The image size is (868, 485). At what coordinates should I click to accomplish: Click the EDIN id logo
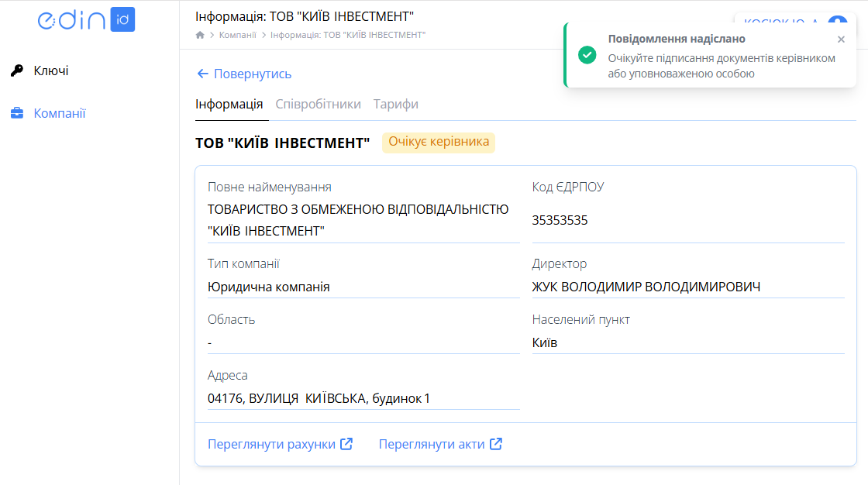pyautogui.click(x=86, y=20)
